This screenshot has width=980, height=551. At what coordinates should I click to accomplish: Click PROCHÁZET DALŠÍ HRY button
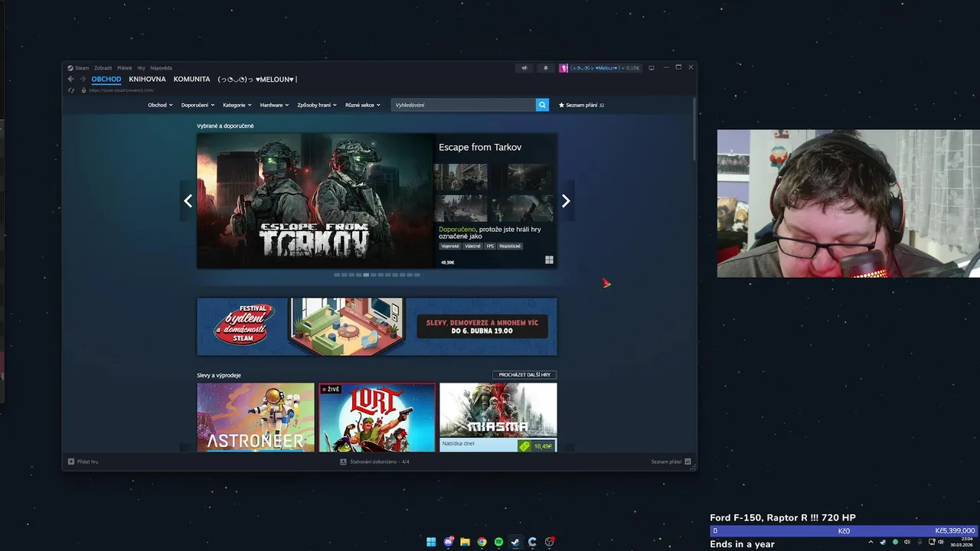click(524, 375)
